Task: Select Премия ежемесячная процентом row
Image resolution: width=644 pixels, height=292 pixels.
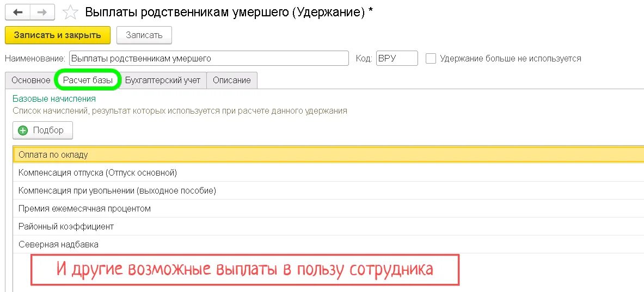Action: 329,209
